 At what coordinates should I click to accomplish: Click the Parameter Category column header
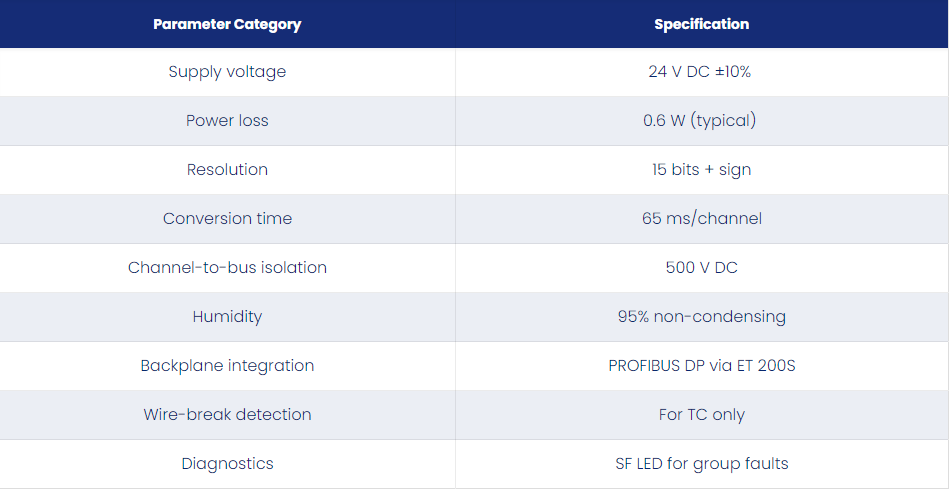click(227, 25)
